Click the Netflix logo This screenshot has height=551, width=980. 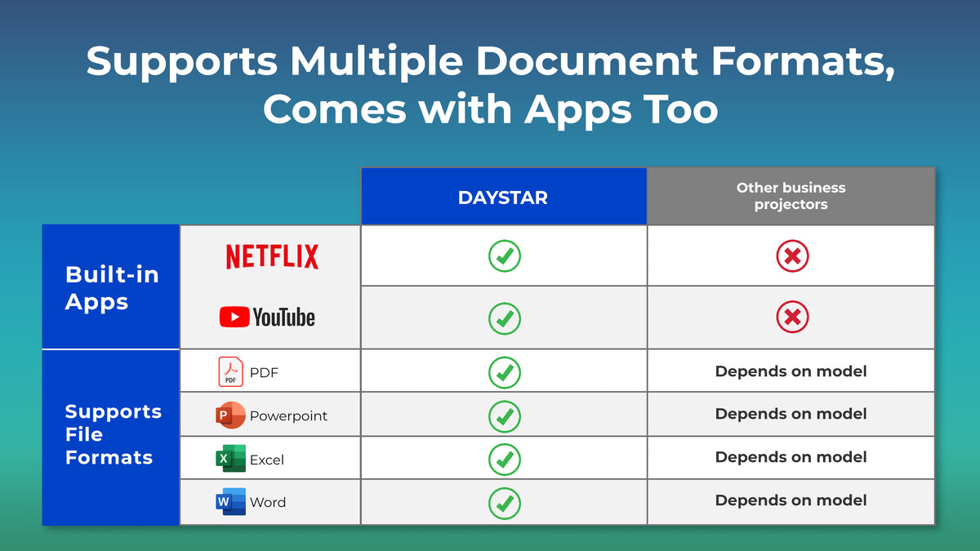(x=272, y=256)
